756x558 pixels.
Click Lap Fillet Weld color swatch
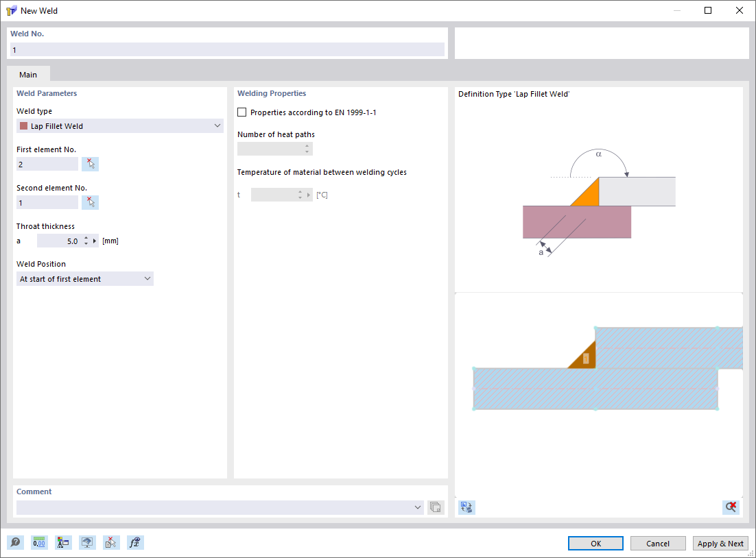click(23, 125)
